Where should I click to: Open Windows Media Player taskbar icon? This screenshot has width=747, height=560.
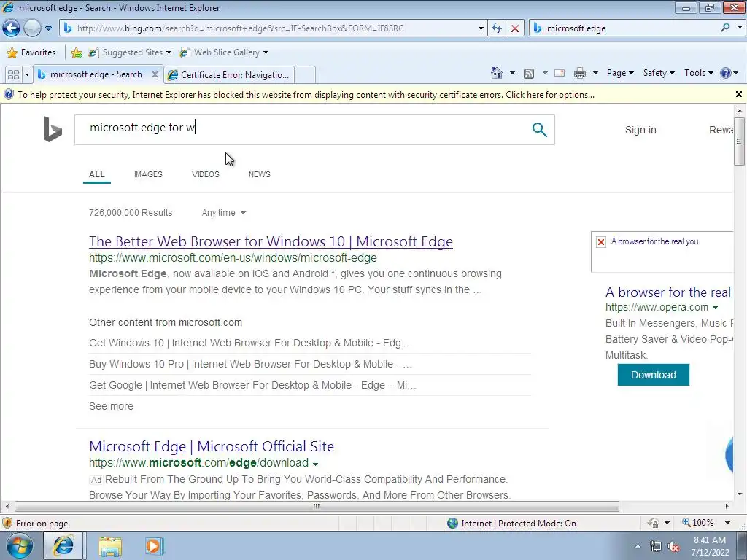[154, 546]
